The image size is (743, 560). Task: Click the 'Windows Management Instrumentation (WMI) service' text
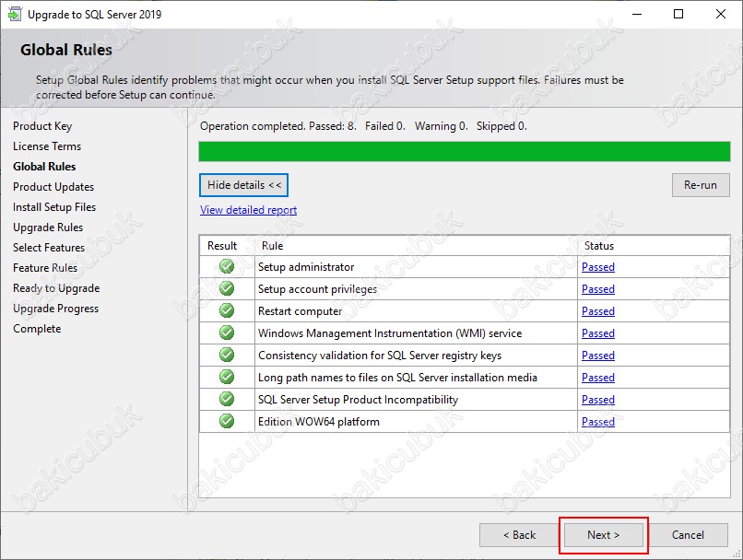pos(390,333)
